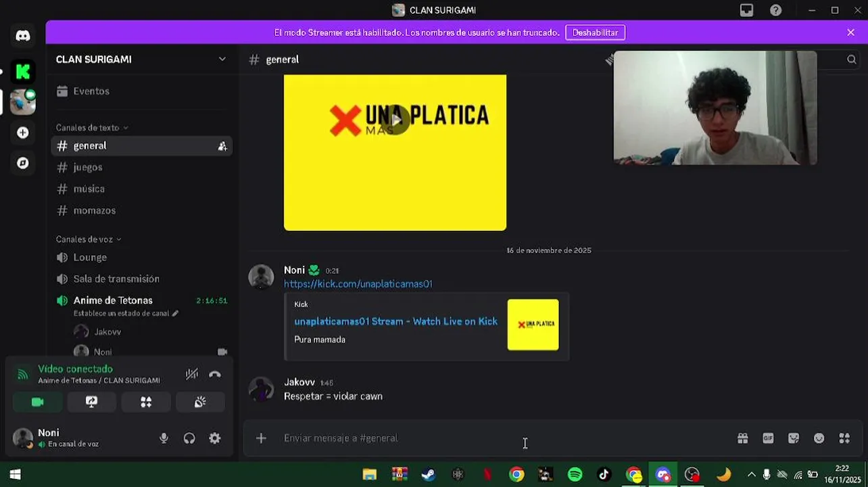Viewport: 868px width, 487px height.
Task: Click Jakovv's username in chat
Action: (299, 382)
